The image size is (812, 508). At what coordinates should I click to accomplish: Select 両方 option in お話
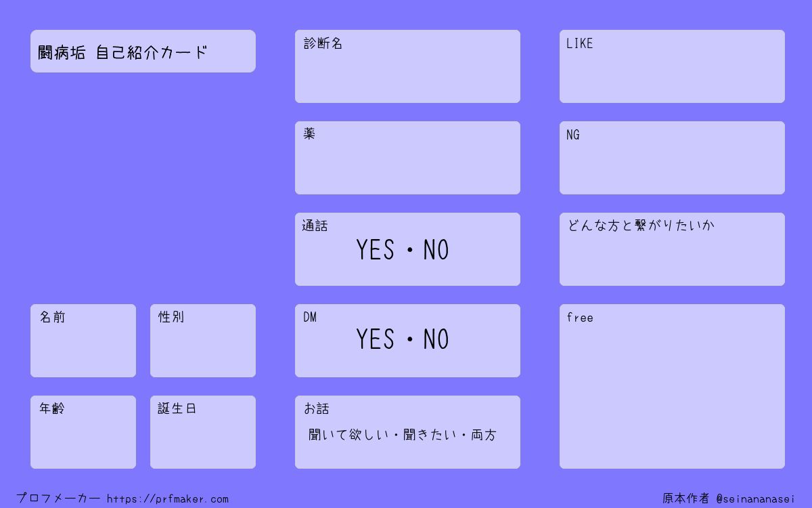click(484, 435)
